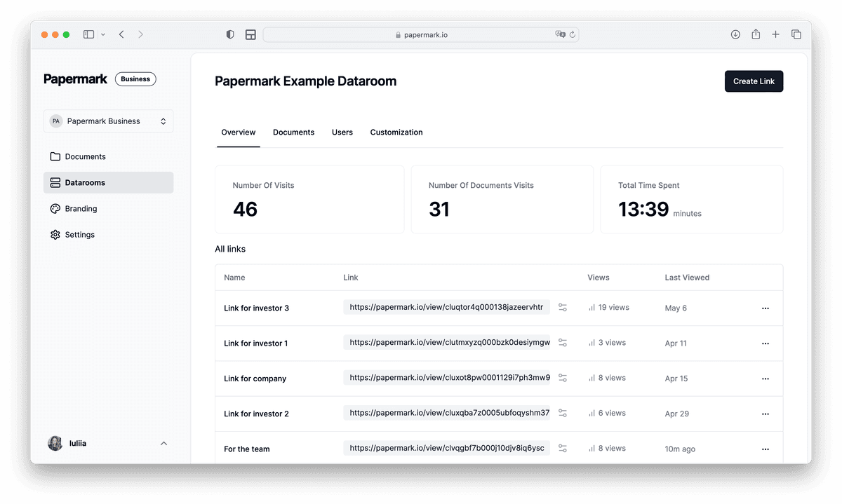Expand the Iuliia user menu chevron
The width and height of the screenshot is (842, 504).
pyautogui.click(x=163, y=443)
